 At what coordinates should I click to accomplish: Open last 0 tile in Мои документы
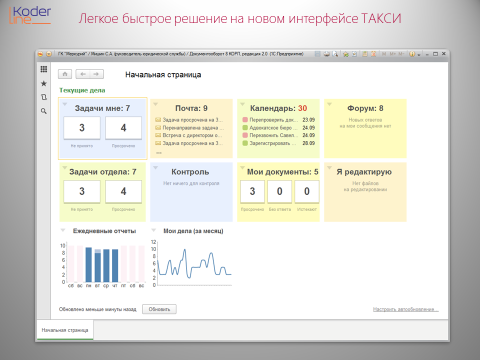click(307, 191)
